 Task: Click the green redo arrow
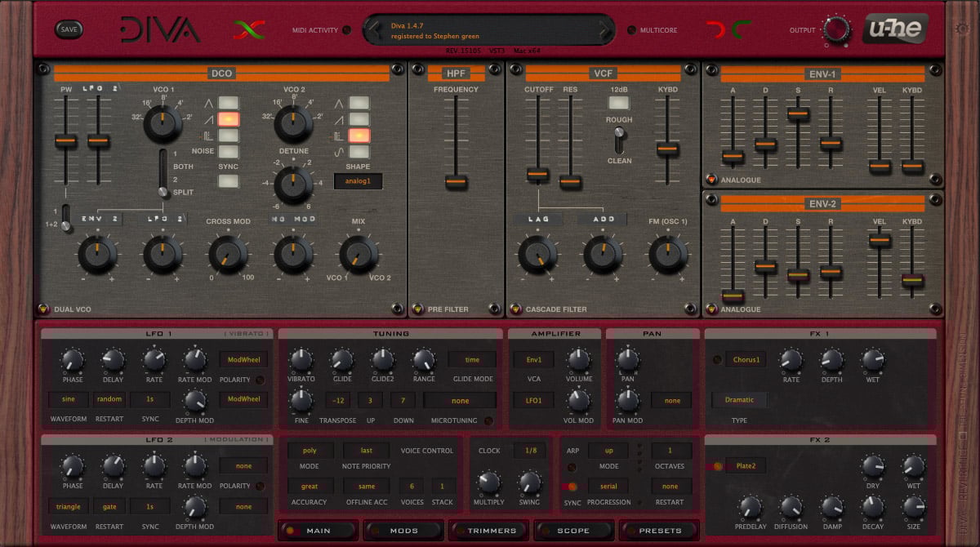[x=742, y=31]
